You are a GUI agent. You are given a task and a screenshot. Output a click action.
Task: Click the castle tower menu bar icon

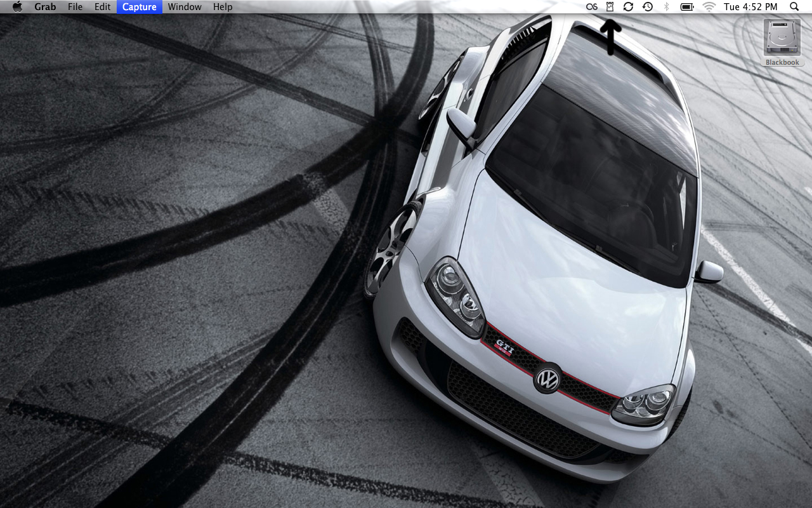pos(610,7)
